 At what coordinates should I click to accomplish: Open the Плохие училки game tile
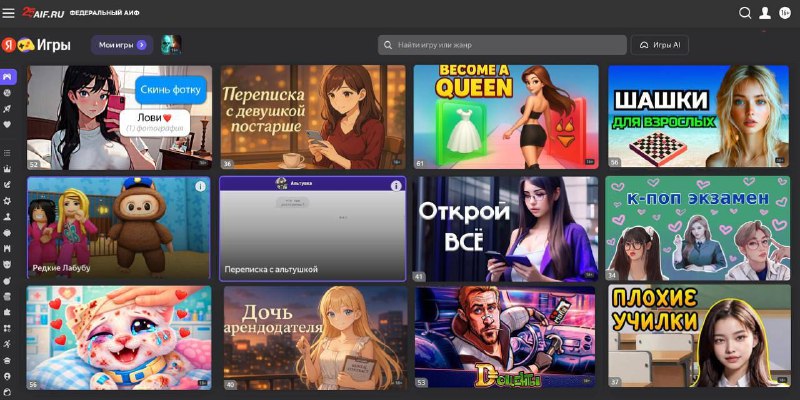(699, 336)
